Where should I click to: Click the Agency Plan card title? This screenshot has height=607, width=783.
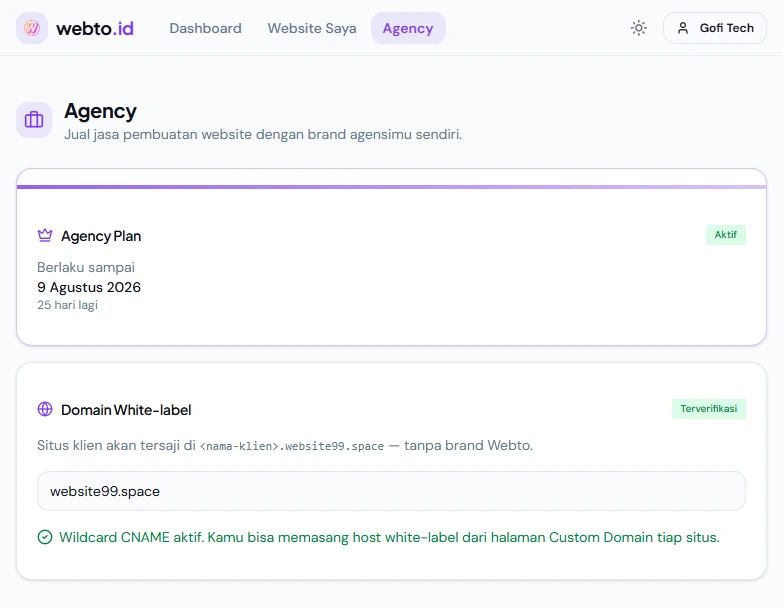click(101, 236)
